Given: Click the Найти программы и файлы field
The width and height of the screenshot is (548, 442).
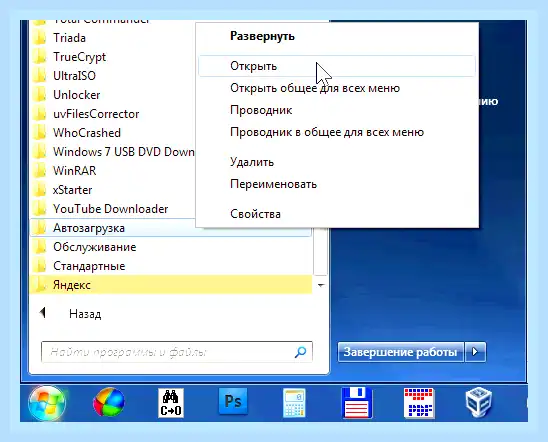Looking at the screenshot, I should pos(176,352).
